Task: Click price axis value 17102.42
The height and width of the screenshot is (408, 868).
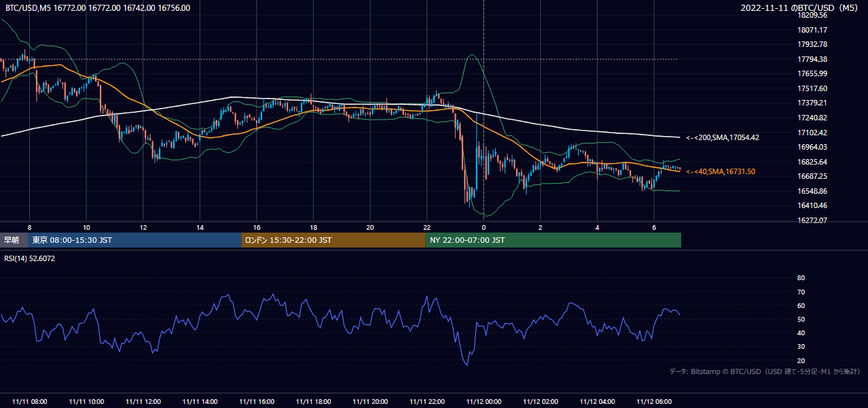Action: pos(812,133)
